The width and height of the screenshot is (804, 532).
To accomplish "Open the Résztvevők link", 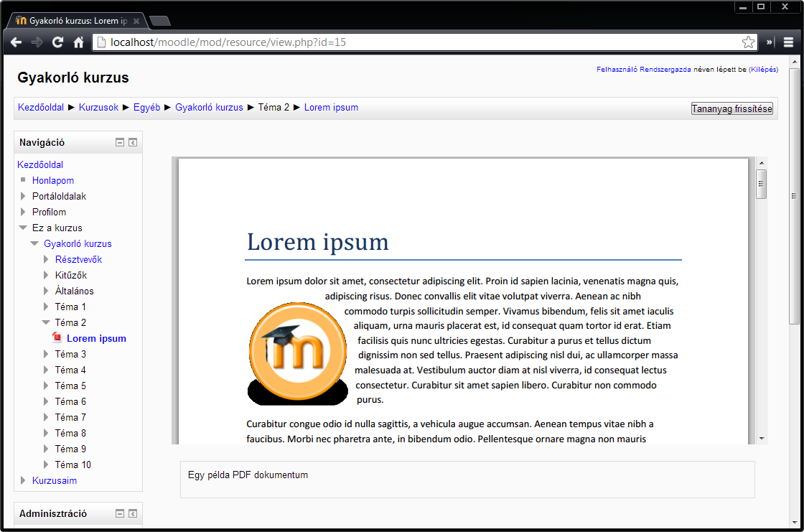I will 78,260.
